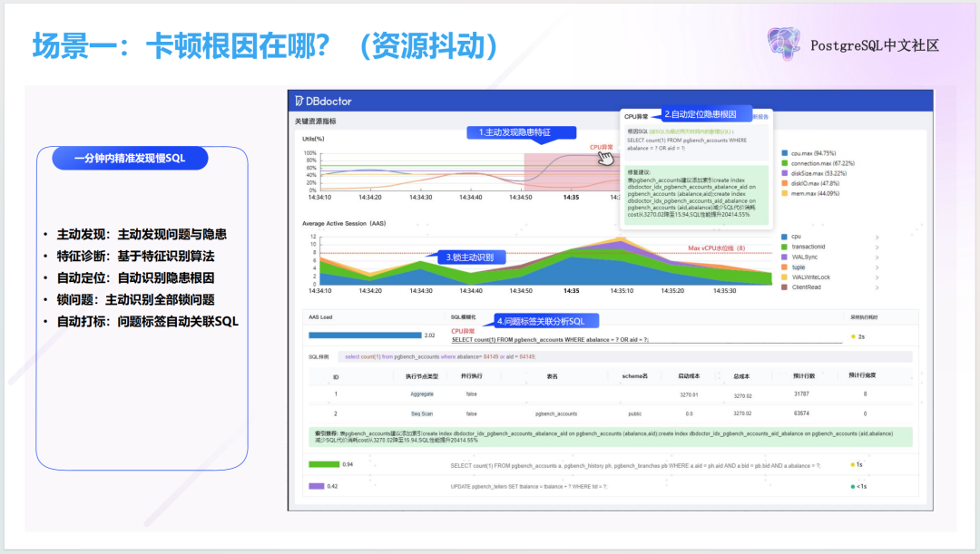980x554 pixels.
Task: Click the 预计行数 column header
Action: [x=804, y=376]
